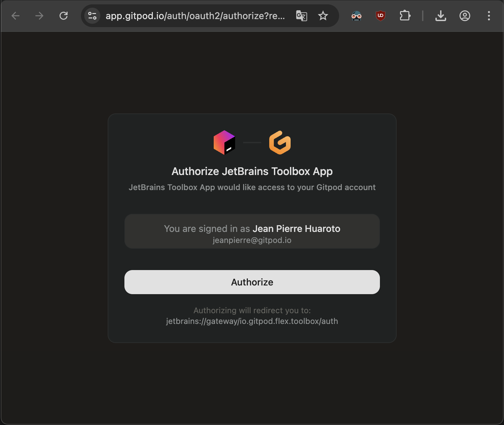Open the browser profile menu

[x=465, y=16]
